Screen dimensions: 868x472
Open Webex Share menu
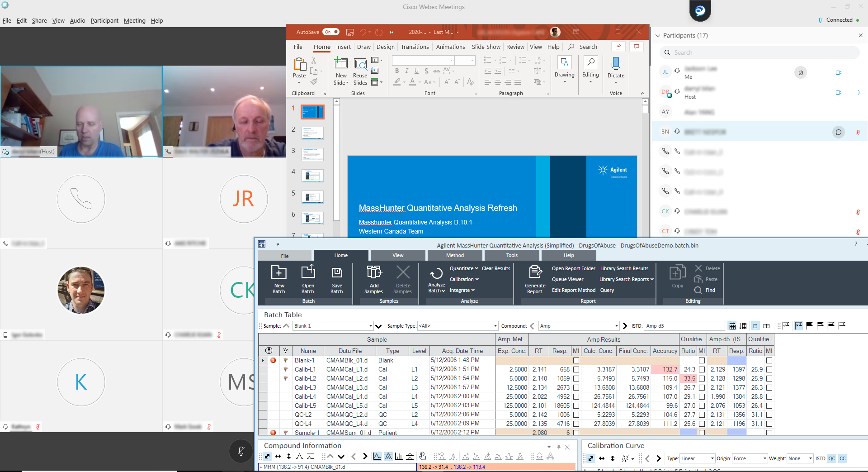[39, 20]
